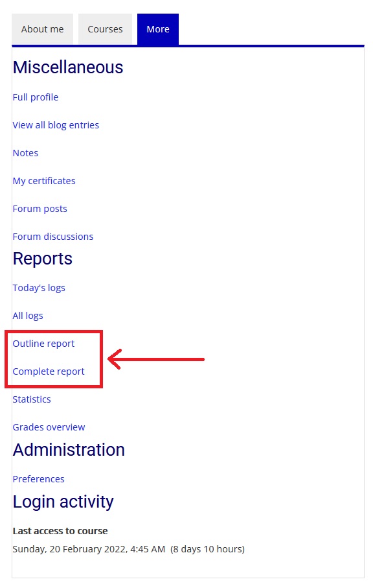The width and height of the screenshot is (373, 588).
Task: Switch to the About me tab
Action: (42, 29)
